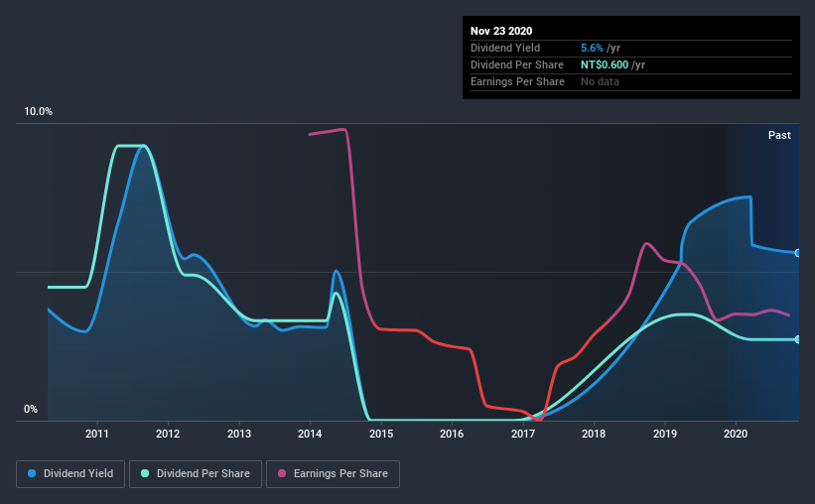815x504 pixels.
Task: Toggle the Dividend Per Share legend button
Action: coord(196,474)
